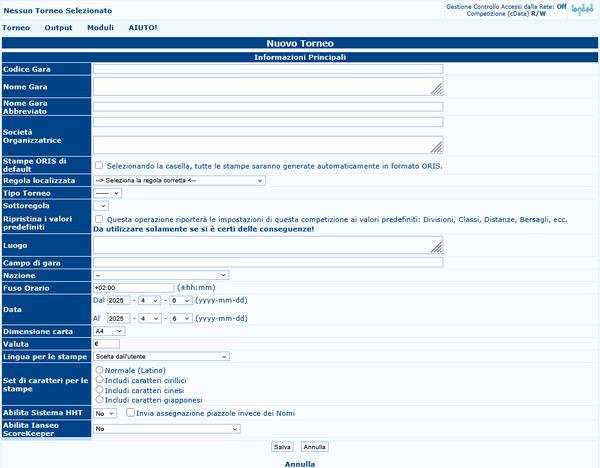Image resolution: width=600 pixels, height=468 pixels.
Task: Select Normale (Latino) character set
Action: coord(99,370)
